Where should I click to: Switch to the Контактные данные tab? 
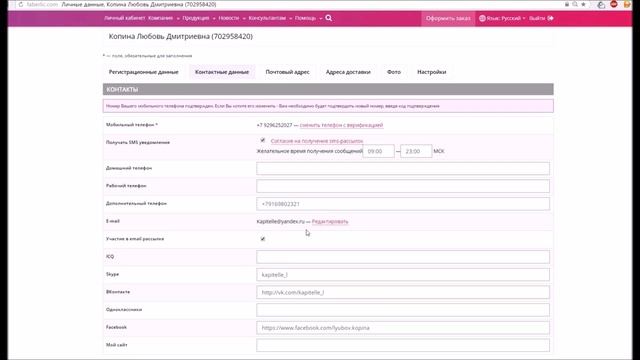222,72
